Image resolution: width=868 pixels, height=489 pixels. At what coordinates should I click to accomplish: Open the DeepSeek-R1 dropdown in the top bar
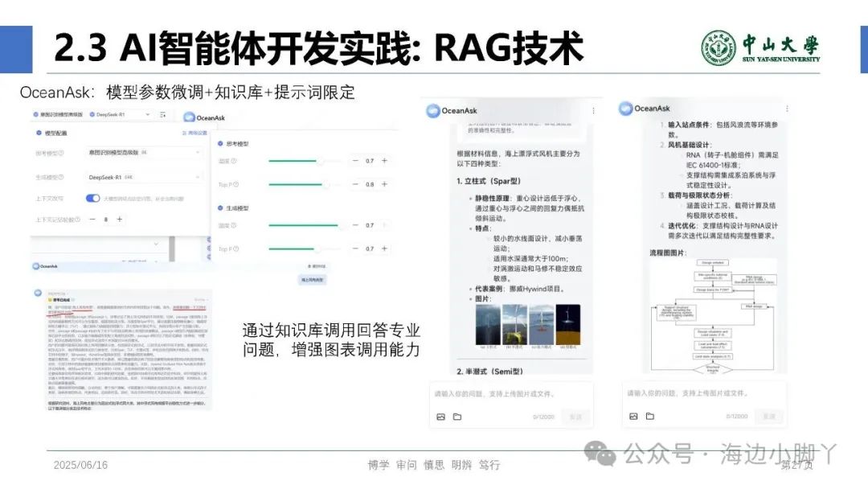pos(120,115)
